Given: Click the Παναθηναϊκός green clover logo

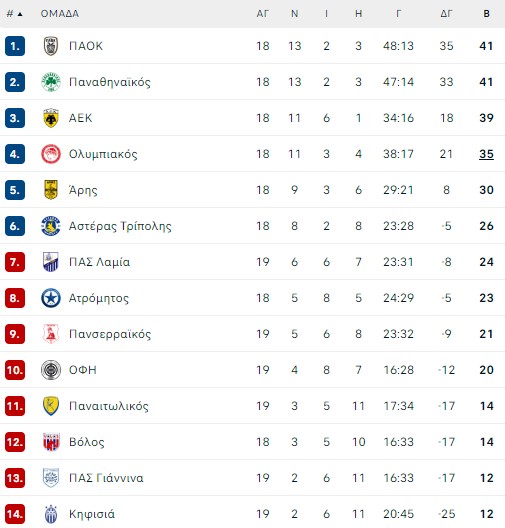Looking at the screenshot, I should [x=51, y=82].
